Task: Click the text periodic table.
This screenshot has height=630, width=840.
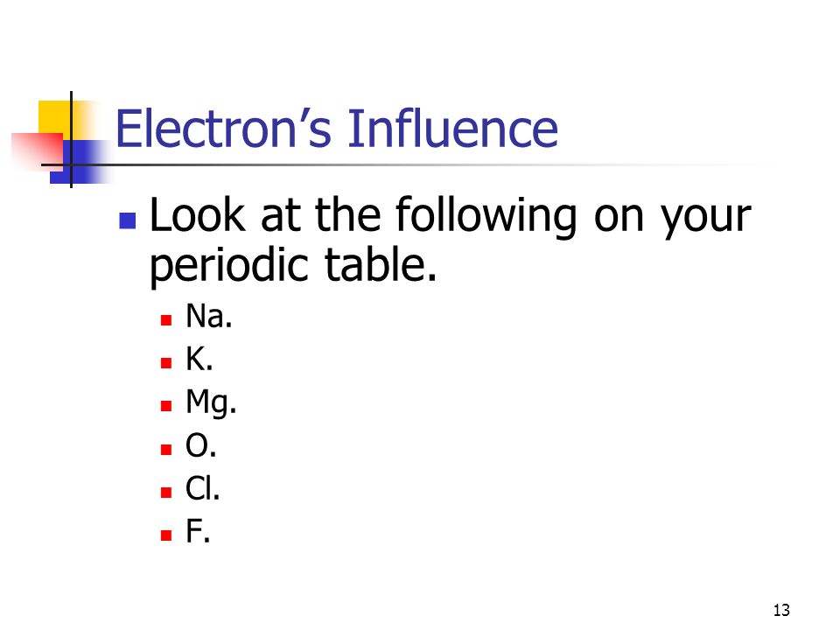Action: tap(293, 266)
